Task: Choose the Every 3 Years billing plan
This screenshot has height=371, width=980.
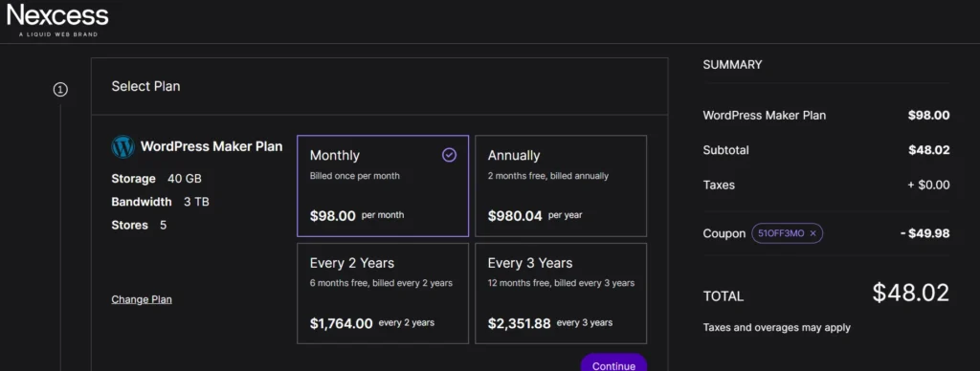Action: pyautogui.click(x=561, y=294)
